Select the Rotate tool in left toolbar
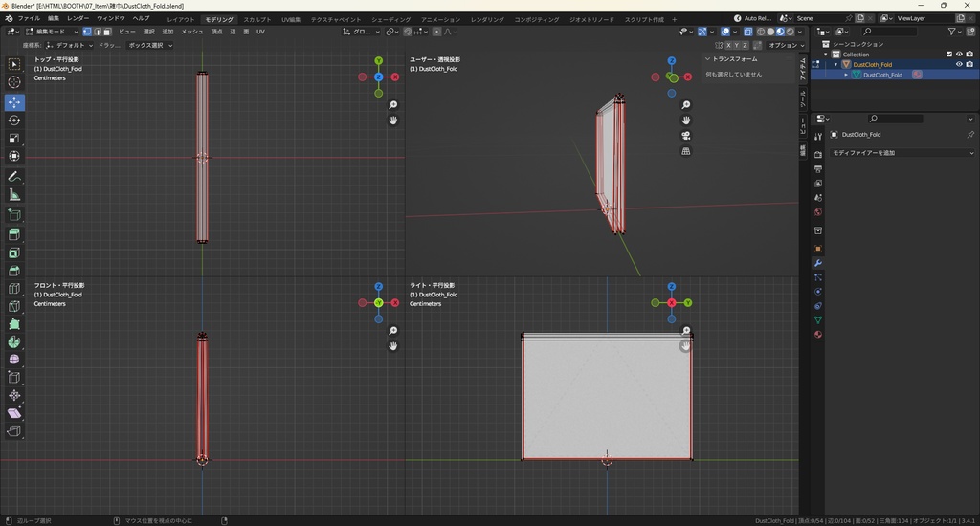This screenshot has width=980, height=526. (x=14, y=121)
